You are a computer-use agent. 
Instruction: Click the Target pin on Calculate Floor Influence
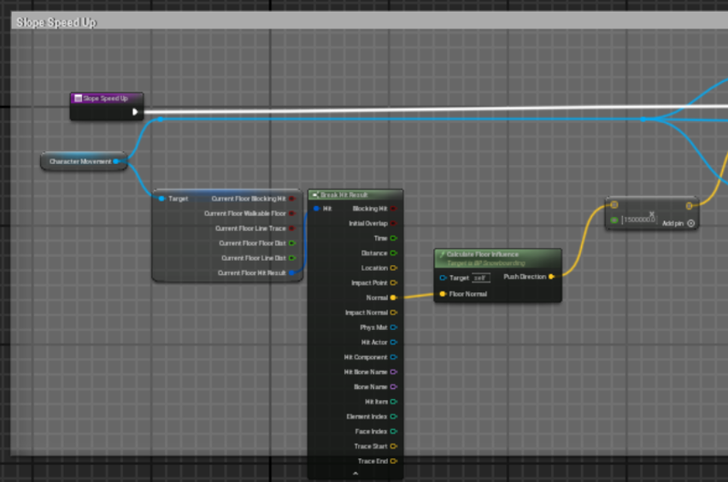pyautogui.click(x=442, y=278)
